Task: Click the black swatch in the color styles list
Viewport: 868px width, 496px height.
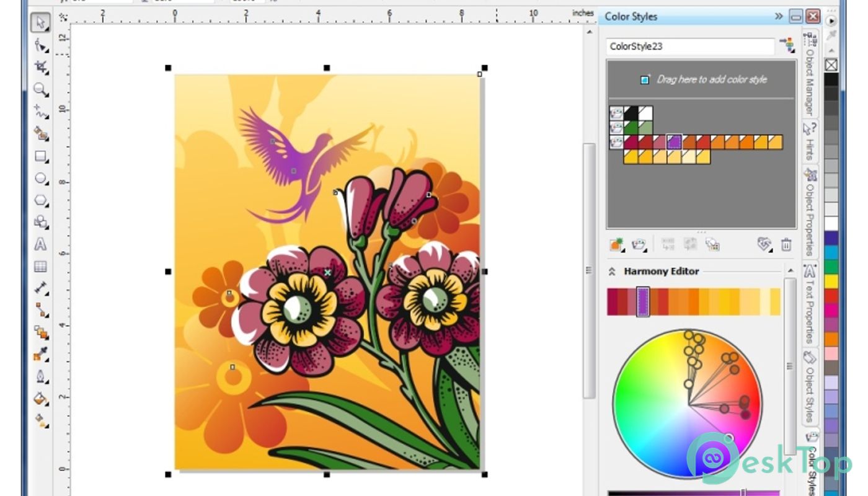Action: pyautogui.click(x=631, y=113)
